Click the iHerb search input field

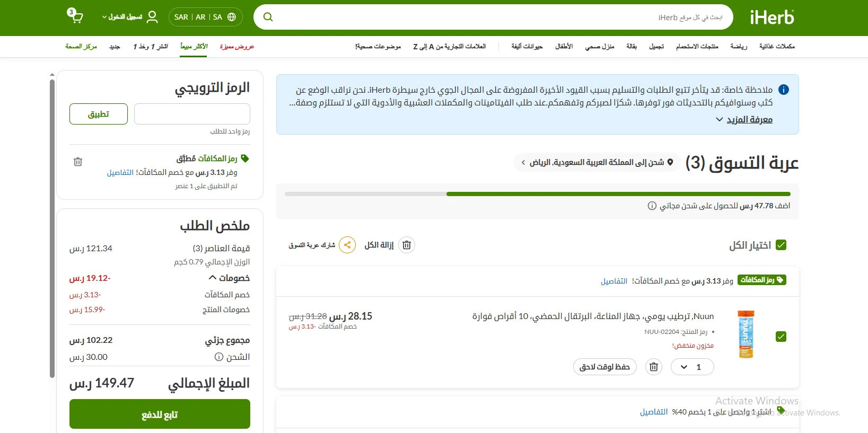[504, 17]
